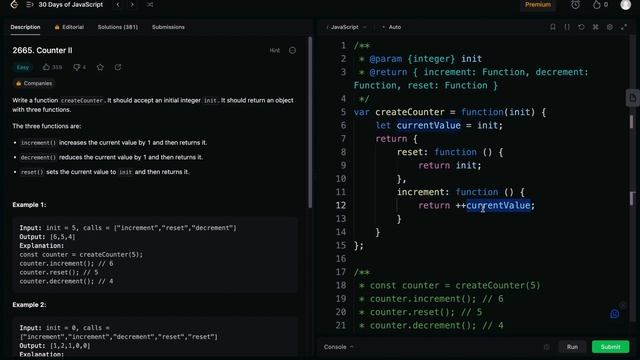Click 'reset: function () {' on line 8

click(x=450, y=152)
